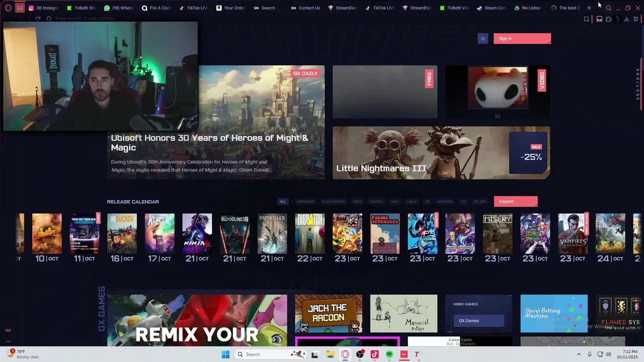Filter release calendar by ANDROID
Screen dimensions: 644x362
[445, 202]
